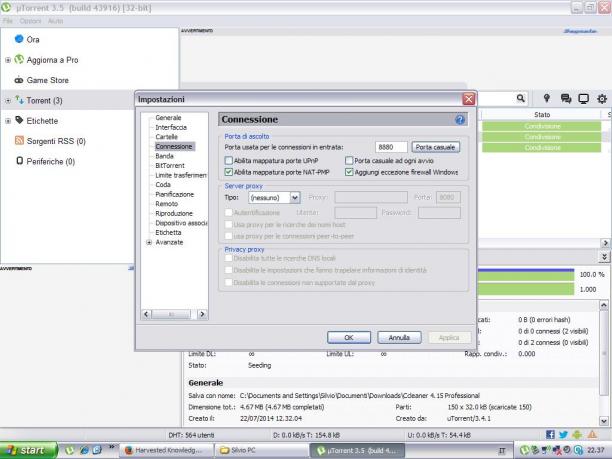Image resolution: width=612 pixels, height=459 pixels.
Task: Switch to Harvested Knowledge taskbar window
Action: pos(167,450)
